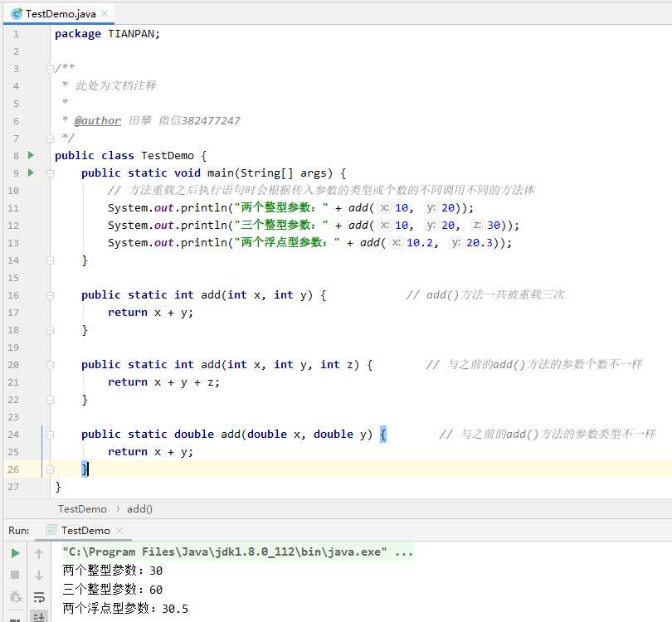The image size is (672, 622).
Task: Click line number 27 in the gutter
Action: [x=13, y=487]
